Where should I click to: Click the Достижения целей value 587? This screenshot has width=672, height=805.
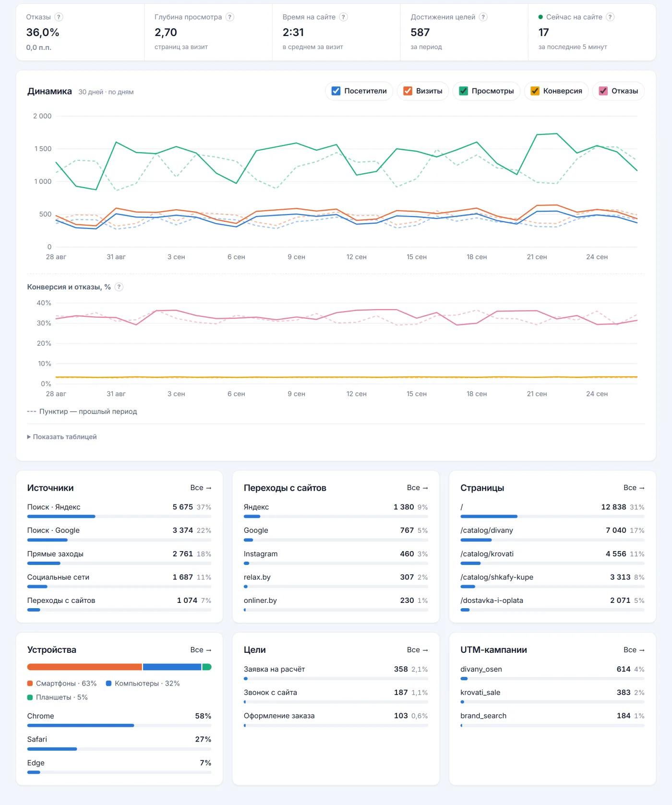tap(420, 33)
